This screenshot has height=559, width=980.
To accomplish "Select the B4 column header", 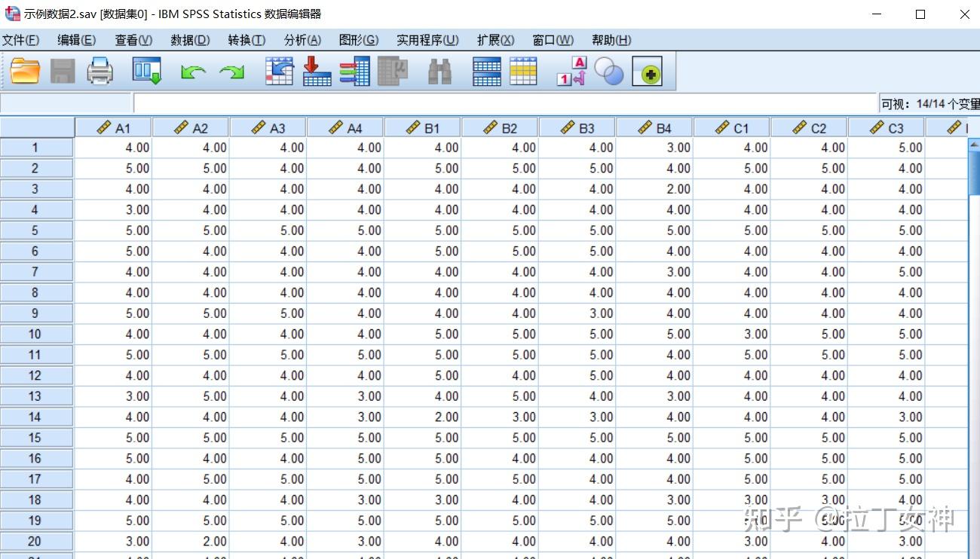I will pyautogui.click(x=654, y=128).
